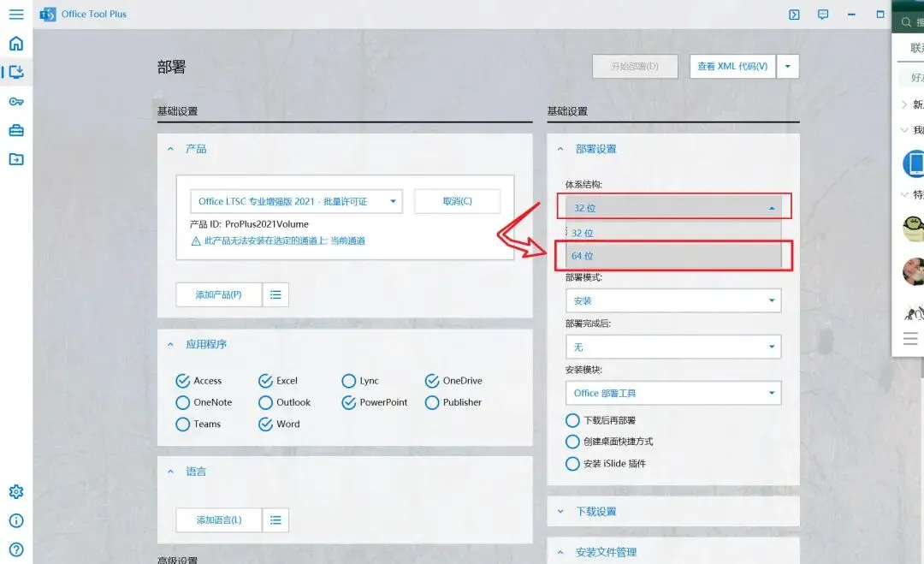This screenshot has width=924, height=564.
Task: Enable the Outlook application checkbox
Action: pyautogui.click(x=265, y=402)
